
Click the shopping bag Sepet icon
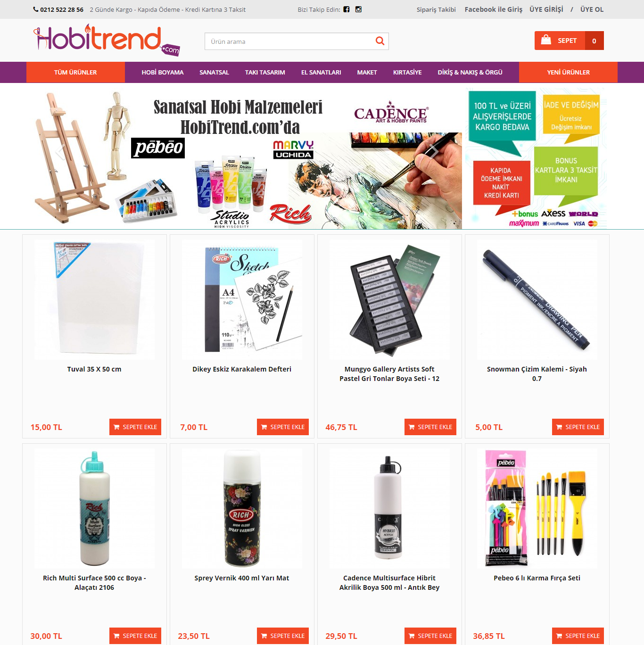tap(546, 40)
